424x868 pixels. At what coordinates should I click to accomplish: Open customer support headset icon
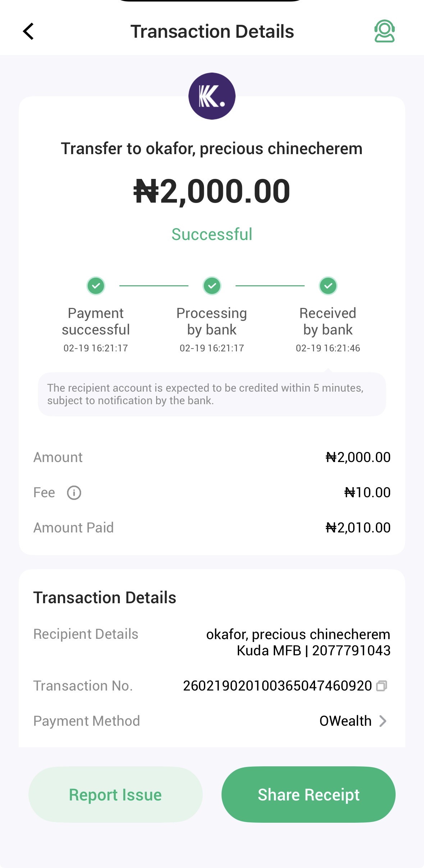point(384,31)
